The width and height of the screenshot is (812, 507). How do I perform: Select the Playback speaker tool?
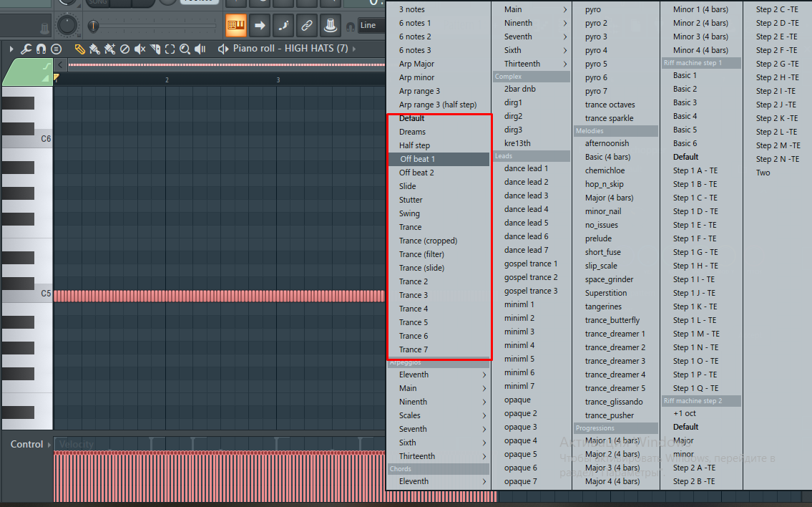(x=200, y=49)
